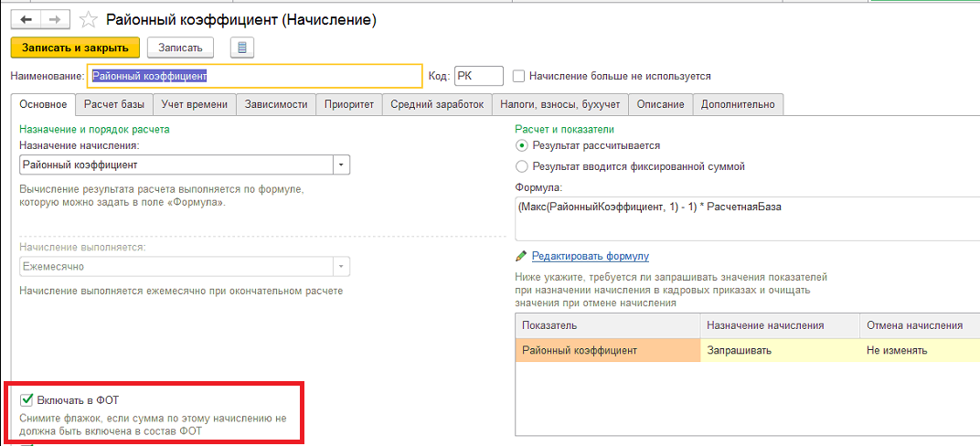Go to Налоги, взносы, бухучет tab
This screenshot has height=446, width=980.
(560, 105)
